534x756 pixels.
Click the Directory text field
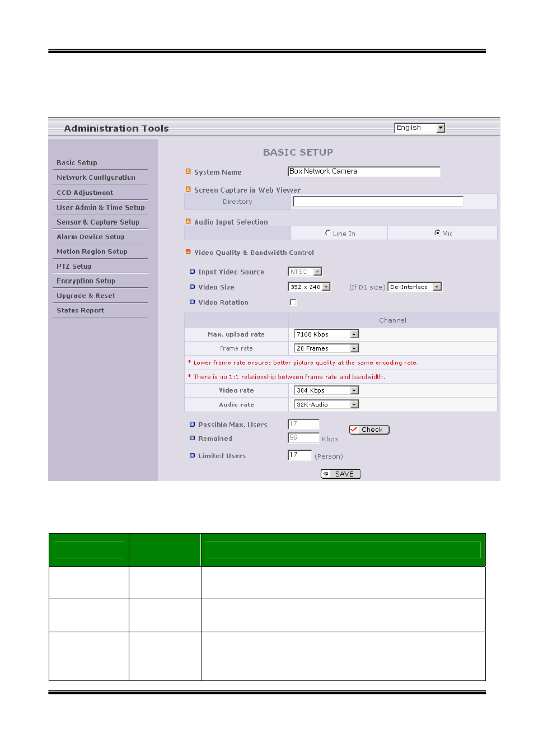378,202
